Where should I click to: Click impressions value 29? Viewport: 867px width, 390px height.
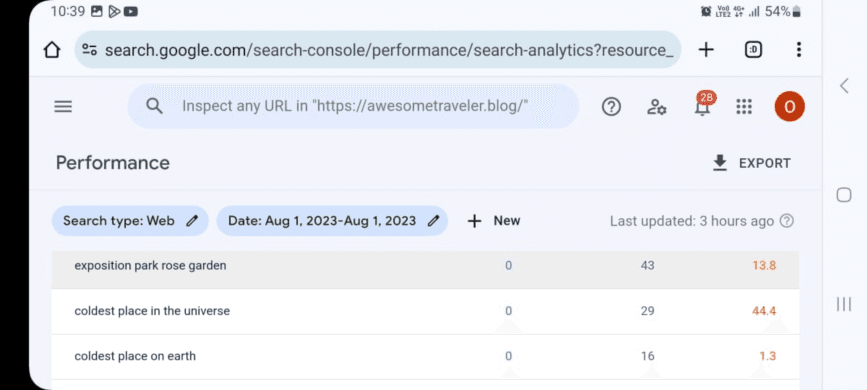click(647, 311)
